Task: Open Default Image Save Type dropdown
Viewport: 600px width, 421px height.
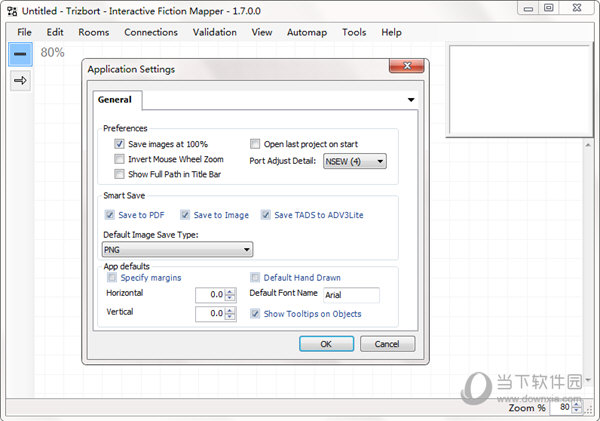Action: [177, 250]
